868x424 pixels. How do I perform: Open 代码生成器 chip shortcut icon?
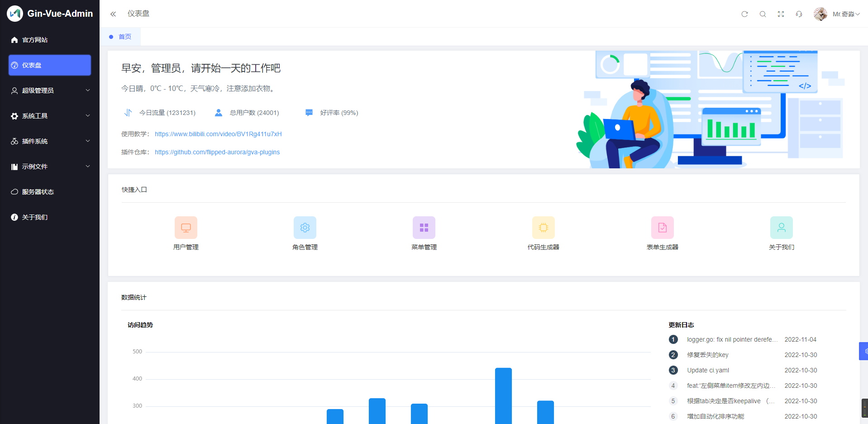(x=543, y=228)
